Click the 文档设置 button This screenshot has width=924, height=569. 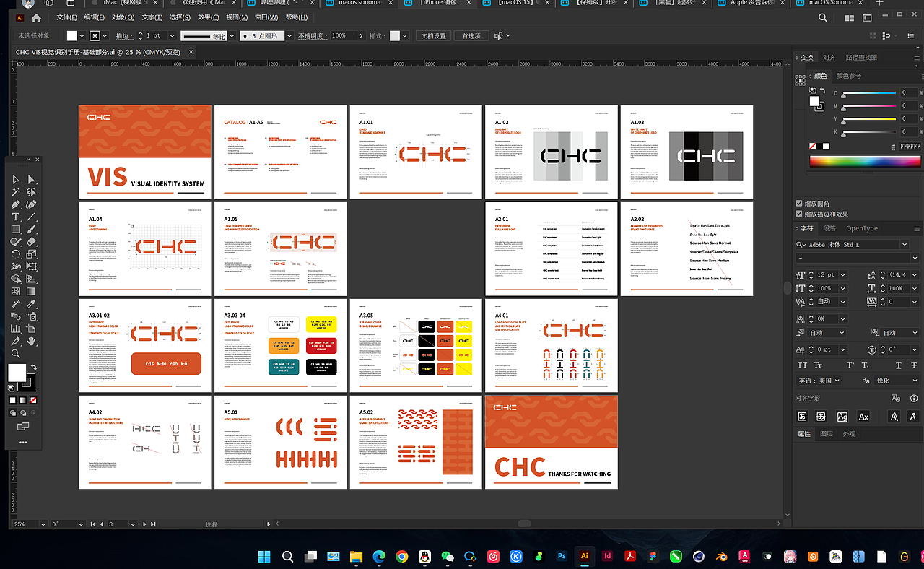435,35
